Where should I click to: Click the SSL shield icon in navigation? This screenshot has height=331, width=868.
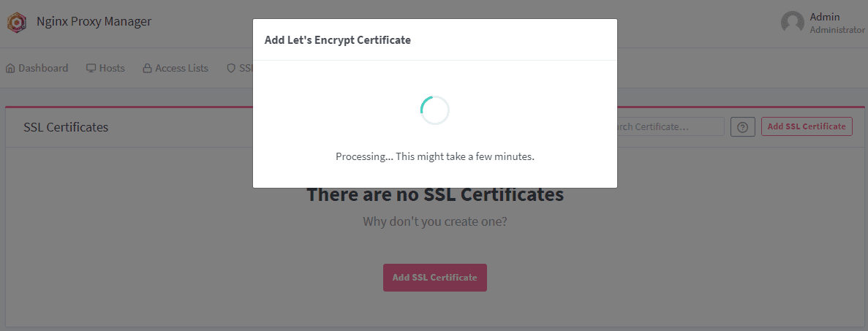coord(231,69)
